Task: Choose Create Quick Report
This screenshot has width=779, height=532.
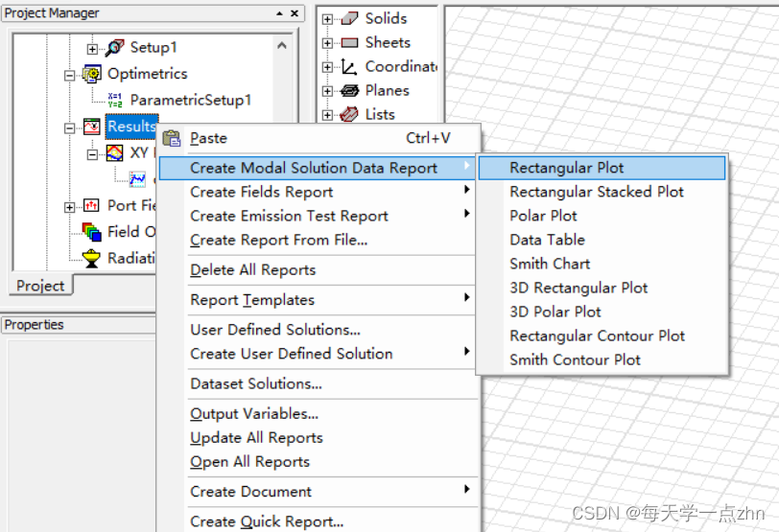Action: 319,521
